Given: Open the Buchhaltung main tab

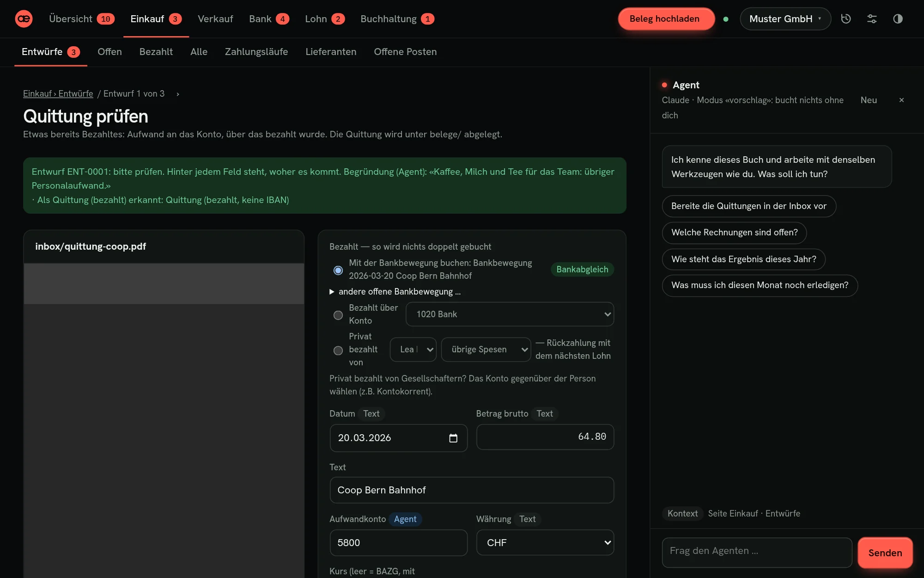Looking at the screenshot, I should 397,19.
